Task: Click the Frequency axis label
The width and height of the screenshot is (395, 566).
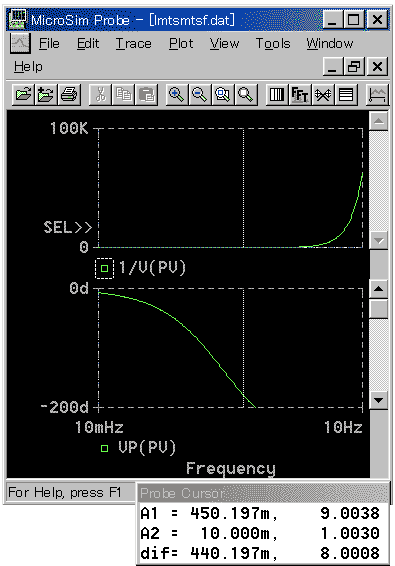Action: (x=231, y=469)
